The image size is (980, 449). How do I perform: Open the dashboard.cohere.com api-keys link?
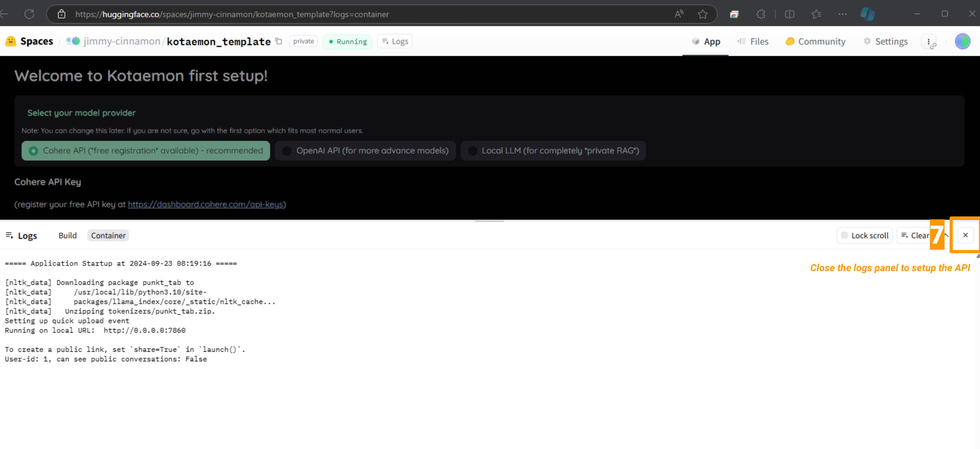(x=205, y=205)
